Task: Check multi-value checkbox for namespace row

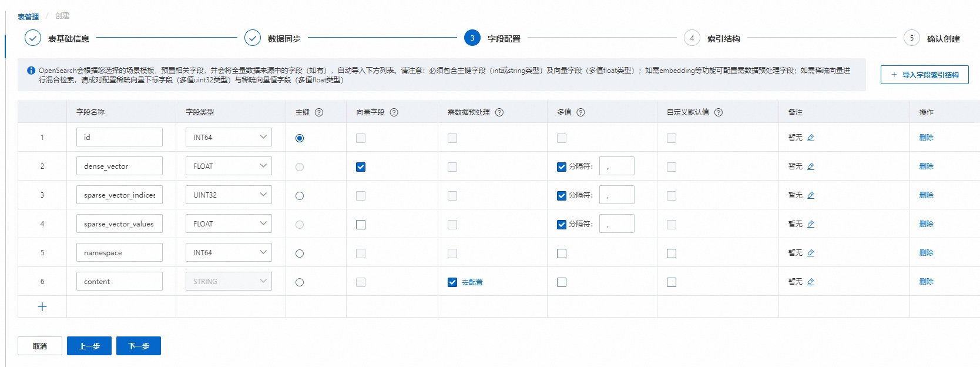Action: click(562, 253)
